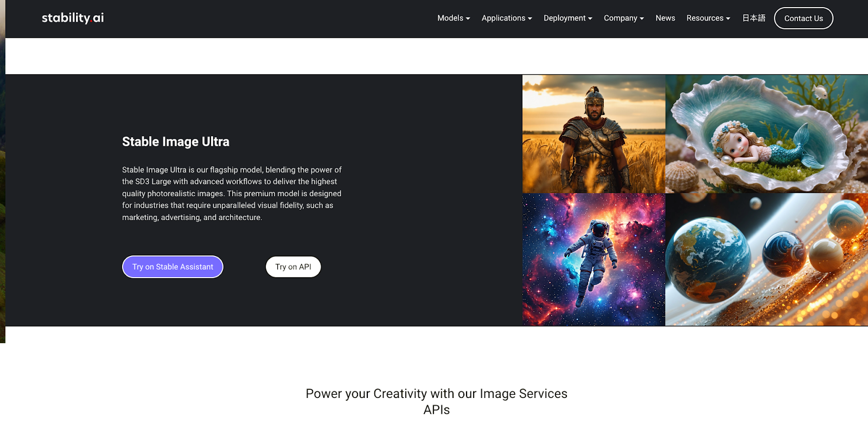Click the Stable Image Ultra description paragraph
The image size is (868, 424).
pos(232,194)
